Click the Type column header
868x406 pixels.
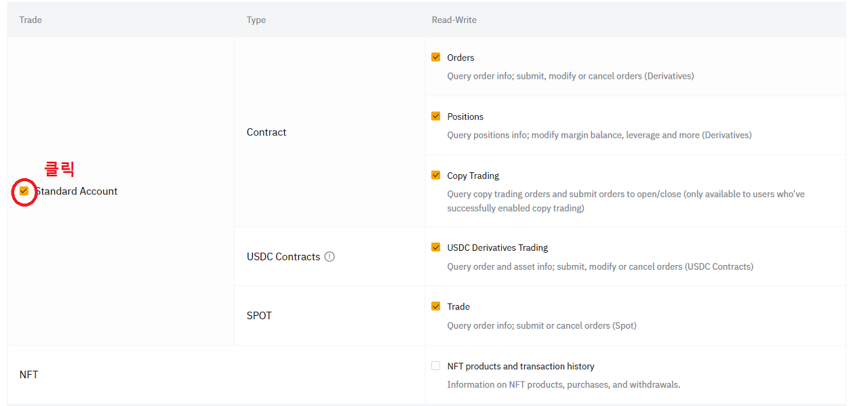(256, 20)
